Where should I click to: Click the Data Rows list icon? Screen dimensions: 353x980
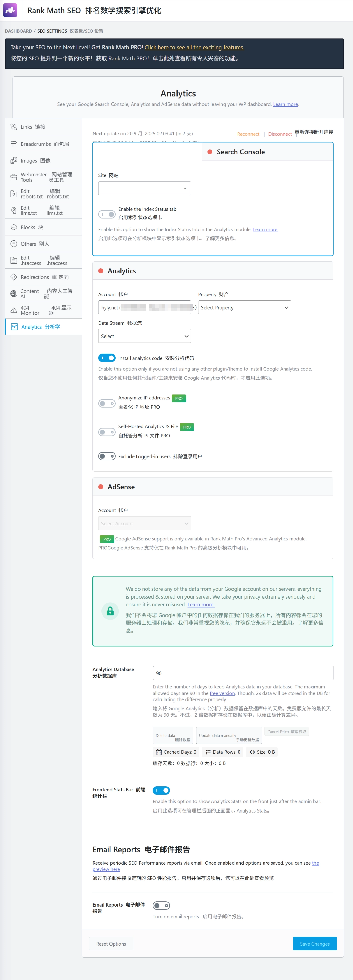click(208, 752)
